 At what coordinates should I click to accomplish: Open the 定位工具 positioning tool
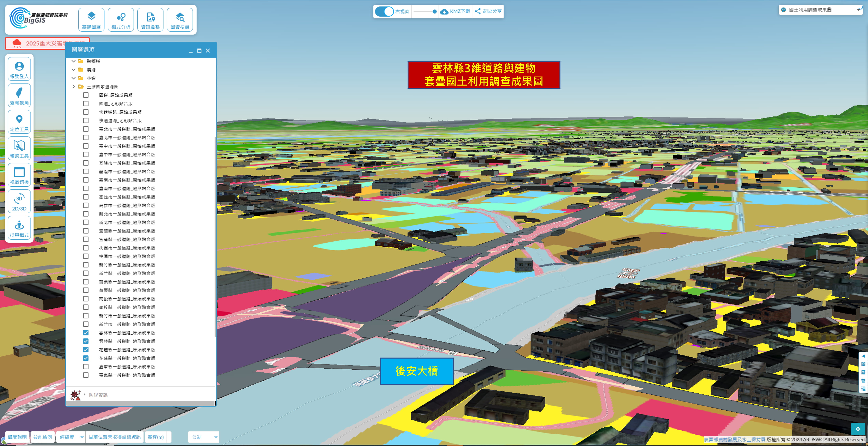(x=19, y=122)
